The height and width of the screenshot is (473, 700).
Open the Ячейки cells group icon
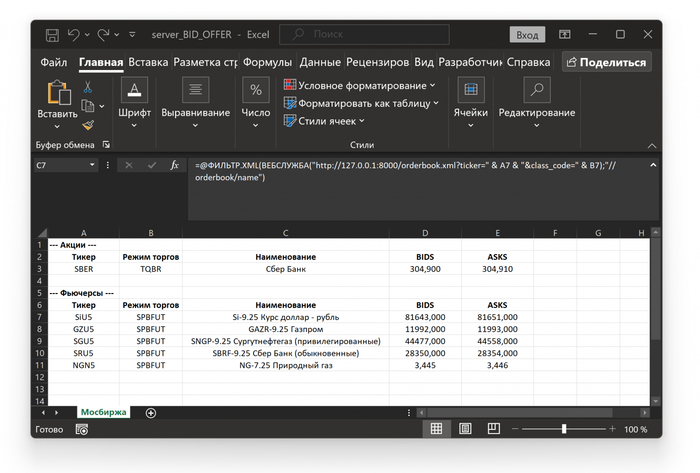click(x=470, y=90)
